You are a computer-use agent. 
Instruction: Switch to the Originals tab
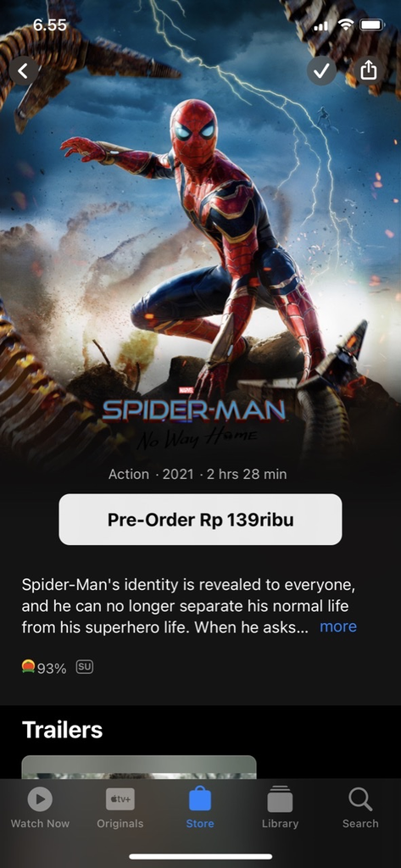[120, 808]
